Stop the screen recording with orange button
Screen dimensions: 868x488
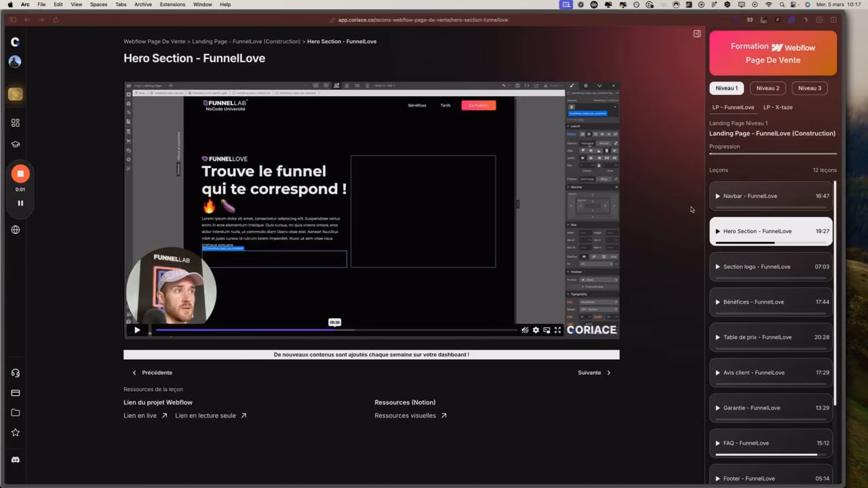(20, 174)
